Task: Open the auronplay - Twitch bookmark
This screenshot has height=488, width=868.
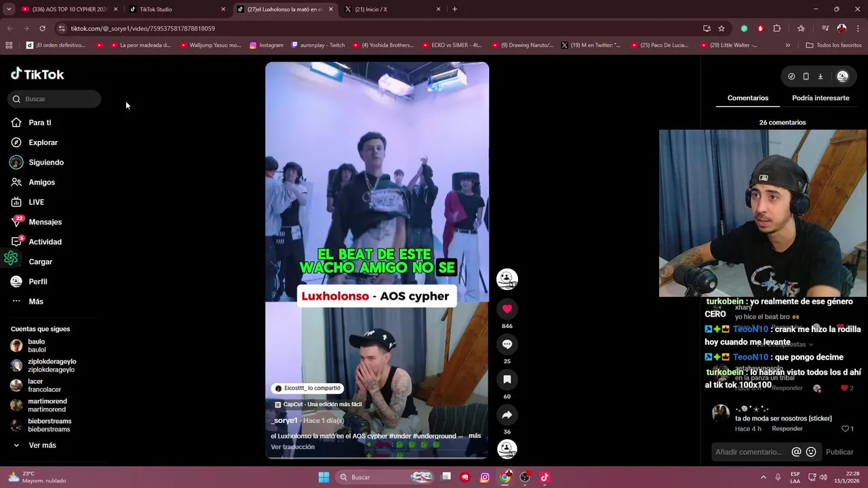Action: pos(318,45)
